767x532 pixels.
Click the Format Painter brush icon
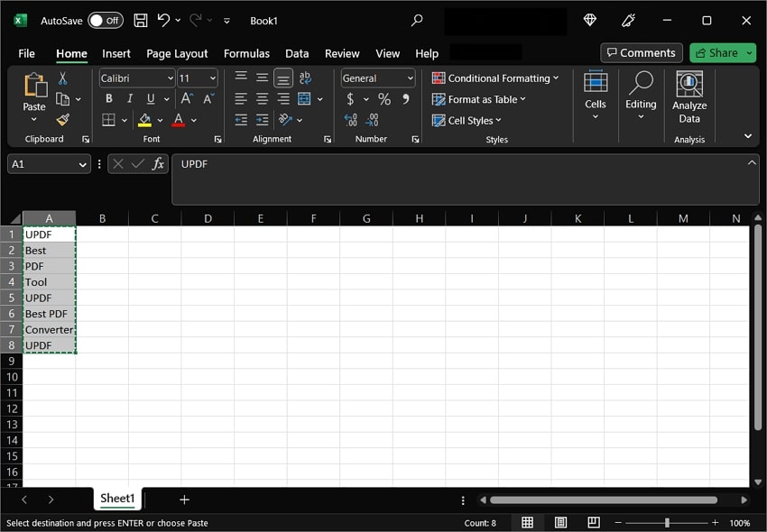click(x=62, y=120)
